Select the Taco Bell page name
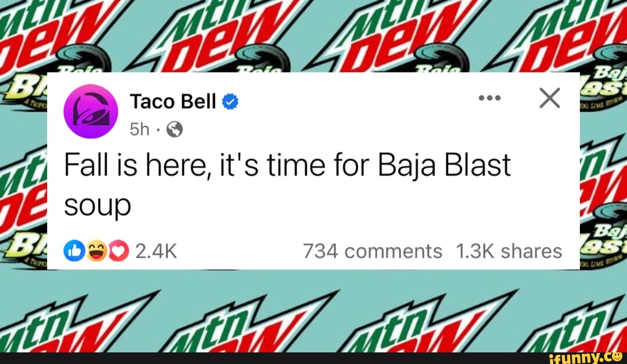627x364 pixels. (x=172, y=100)
